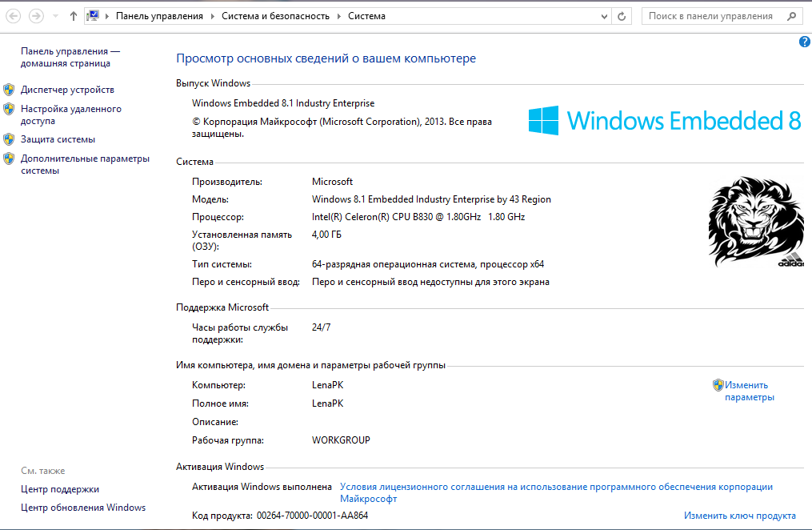Click the magnifier icon in the search box
The image size is (812, 530).
click(x=790, y=16)
